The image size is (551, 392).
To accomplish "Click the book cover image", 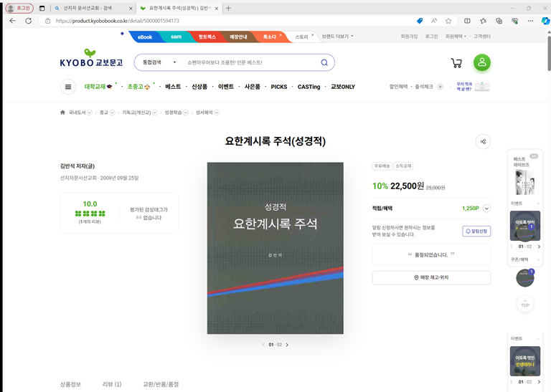I will [275, 248].
